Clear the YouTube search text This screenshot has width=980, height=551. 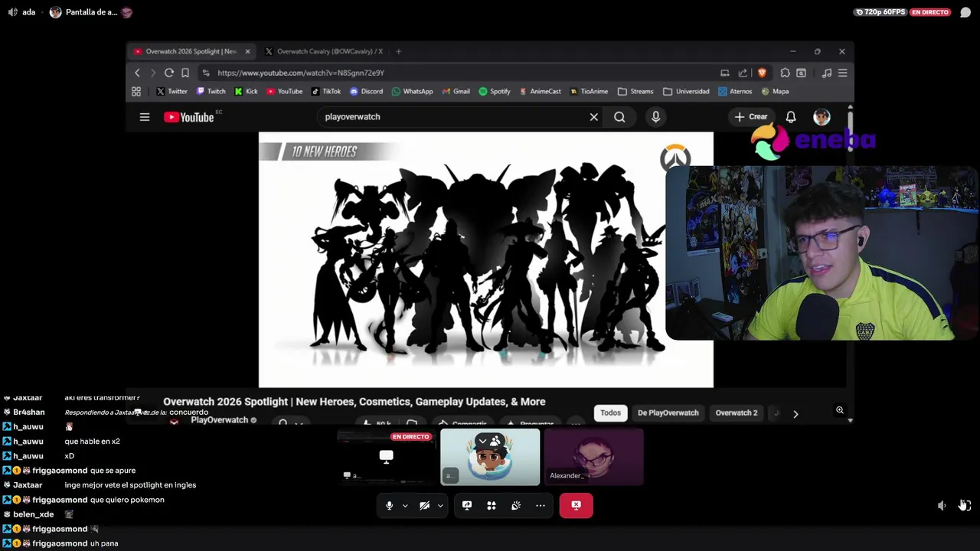pyautogui.click(x=593, y=117)
